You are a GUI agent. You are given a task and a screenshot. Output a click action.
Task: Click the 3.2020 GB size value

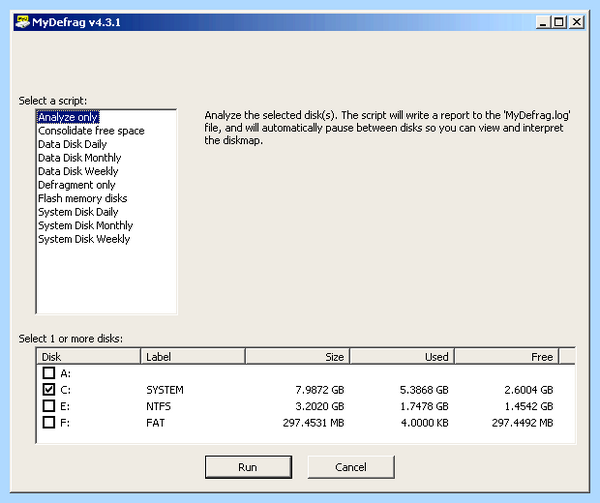point(320,406)
